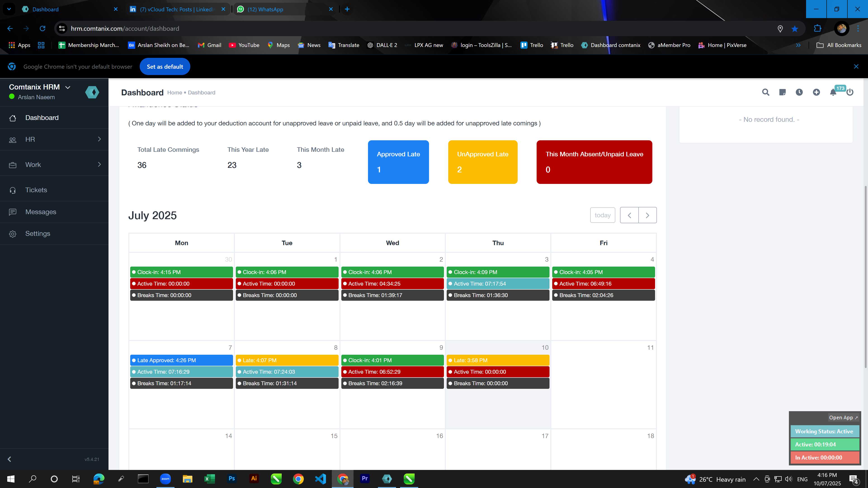Click location pin icon in address bar
This screenshot has height=488, width=868.
point(780,29)
